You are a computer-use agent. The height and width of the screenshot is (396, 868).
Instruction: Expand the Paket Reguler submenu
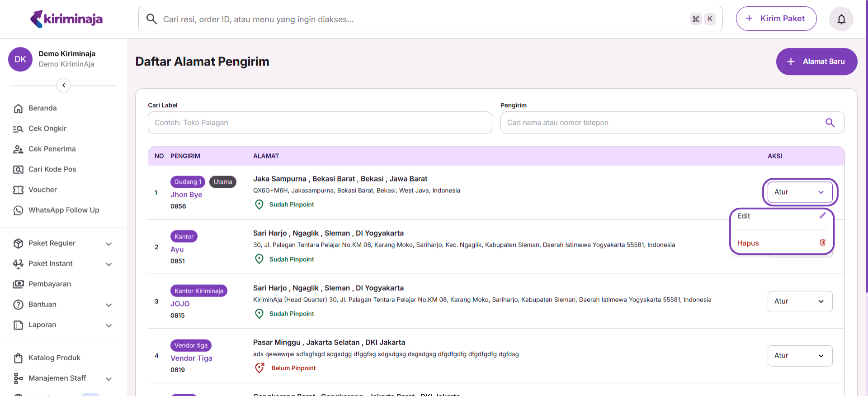(x=108, y=243)
